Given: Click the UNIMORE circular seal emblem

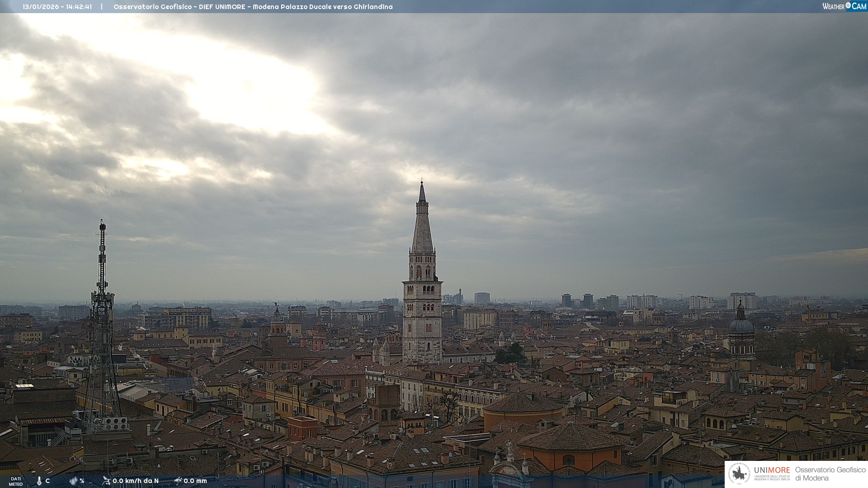Looking at the screenshot, I should click(739, 474).
